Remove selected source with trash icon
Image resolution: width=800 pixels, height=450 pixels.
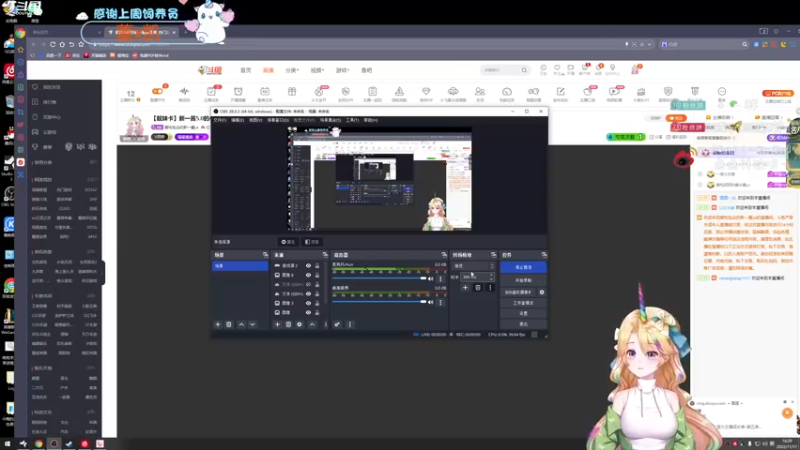click(x=288, y=324)
